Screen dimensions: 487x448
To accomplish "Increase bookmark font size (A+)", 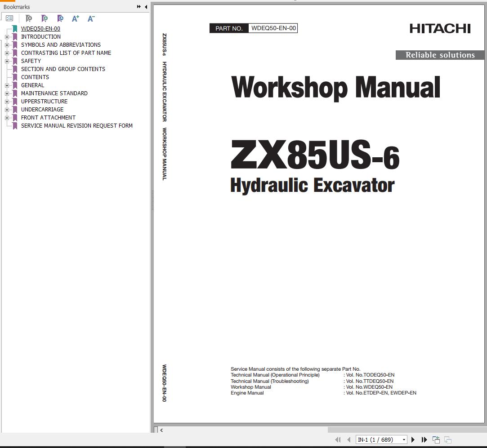I will (x=75, y=18).
